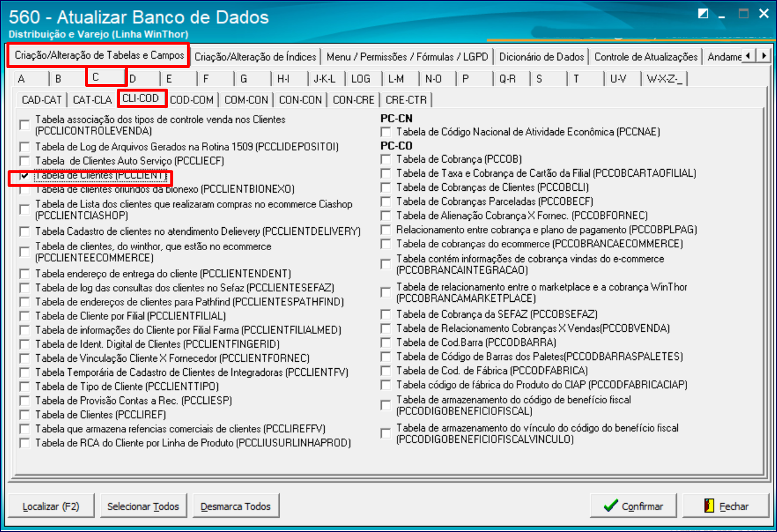Click Selecionar Todos button
The image size is (777, 532).
pos(143,506)
